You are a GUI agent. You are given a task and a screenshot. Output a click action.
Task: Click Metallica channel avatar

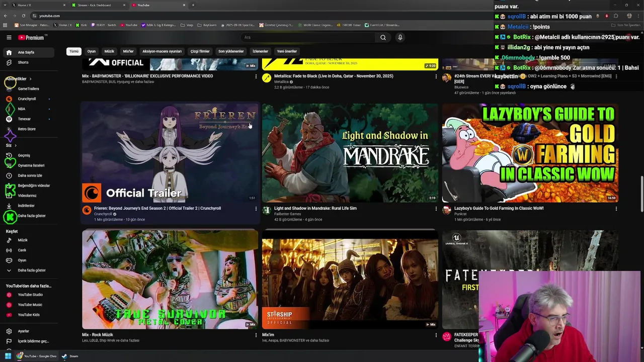point(267,78)
